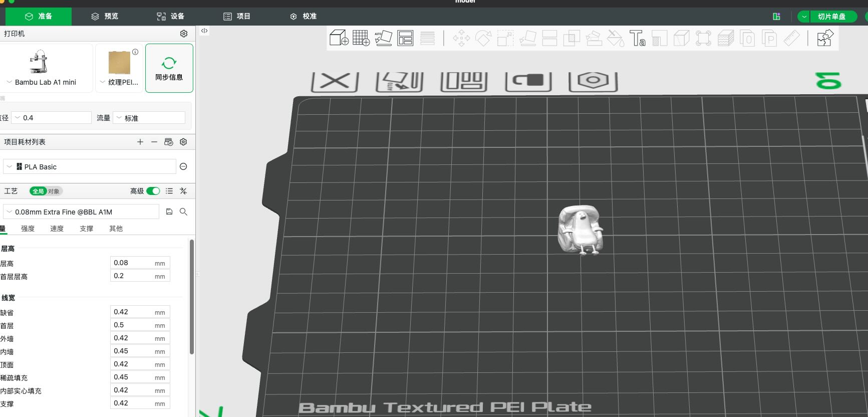Open filament list settings gear

click(x=183, y=142)
